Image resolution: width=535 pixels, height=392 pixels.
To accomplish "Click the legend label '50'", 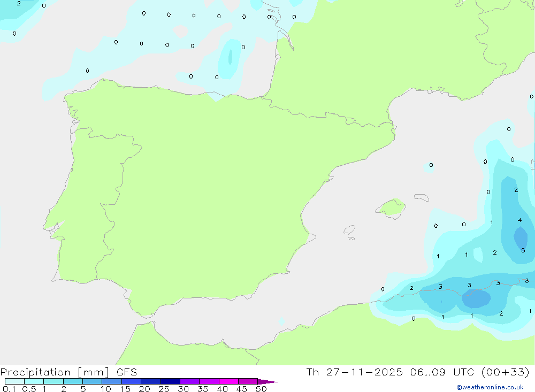I will pos(262,389).
